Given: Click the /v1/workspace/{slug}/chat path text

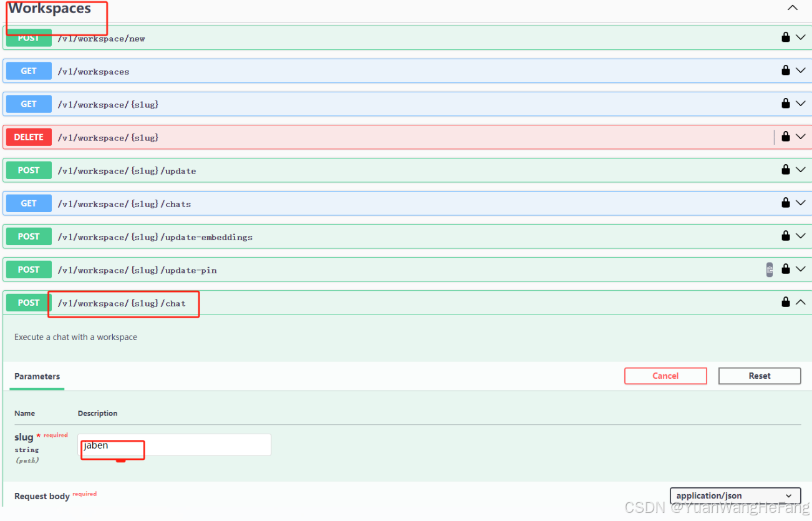Looking at the screenshot, I should [122, 303].
